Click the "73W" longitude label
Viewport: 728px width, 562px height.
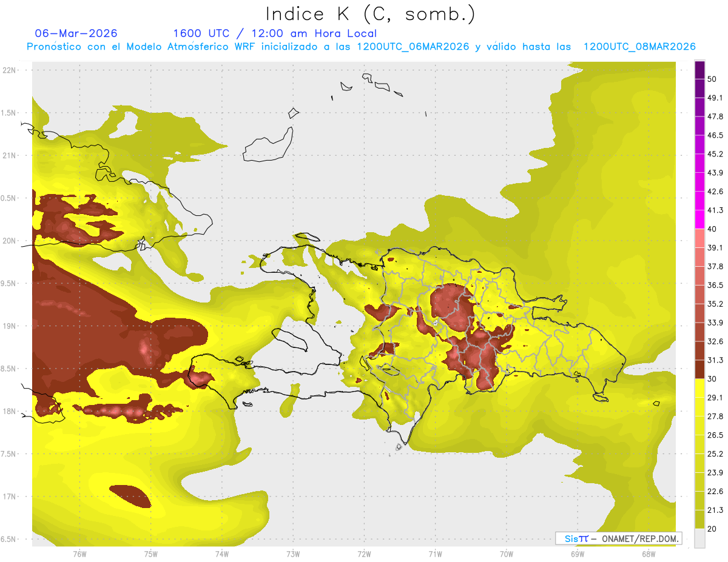(x=293, y=554)
